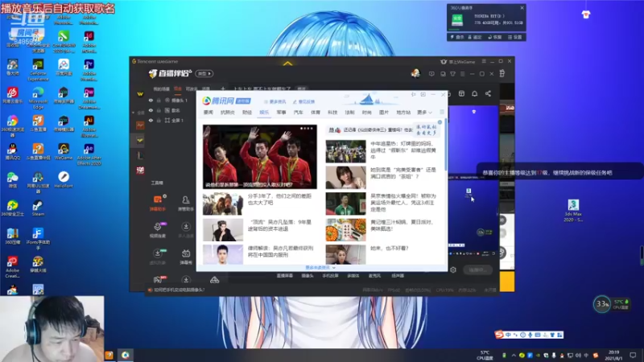Click the 33% performance floating ball
Screen dimensions: 644x362
(x=601, y=304)
